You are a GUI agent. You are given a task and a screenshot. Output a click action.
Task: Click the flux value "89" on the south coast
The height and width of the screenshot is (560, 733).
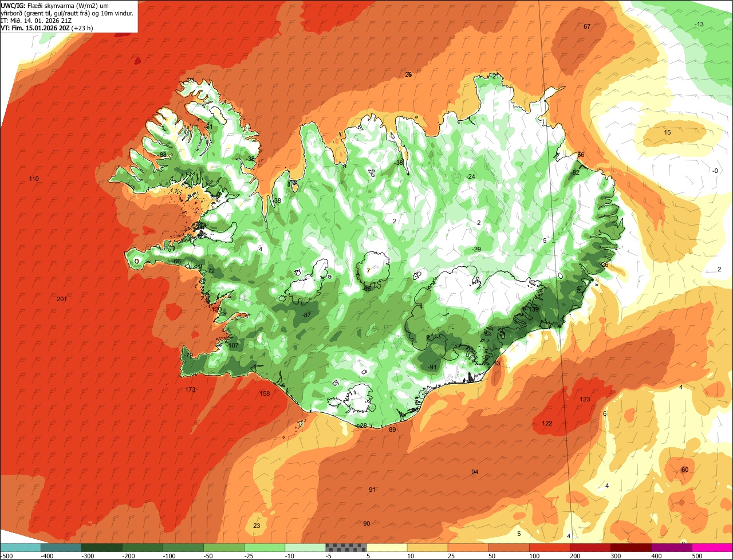click(x=392, y=429)
